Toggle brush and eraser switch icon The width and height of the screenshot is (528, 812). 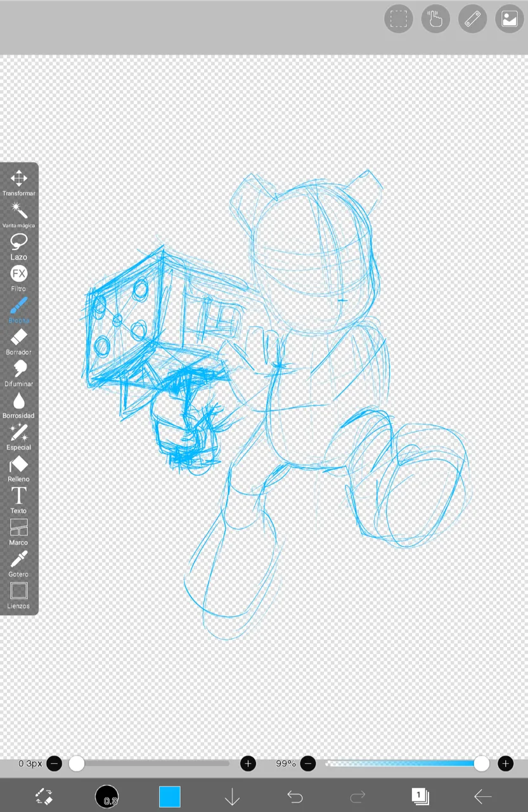click(44, 796)
